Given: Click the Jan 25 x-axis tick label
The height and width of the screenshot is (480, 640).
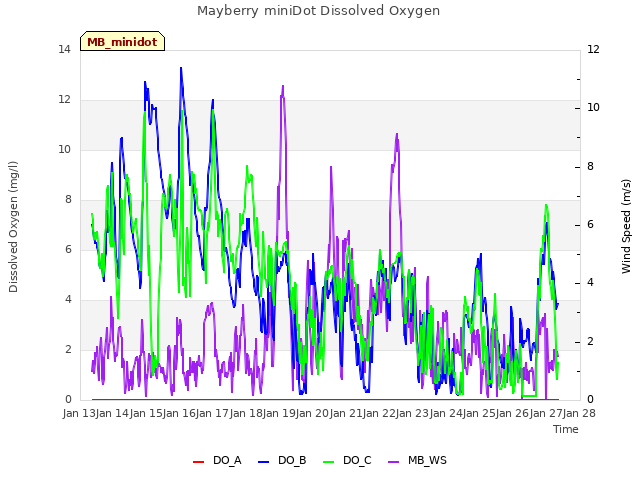Looking at the screenshot, I should (479, 413).
